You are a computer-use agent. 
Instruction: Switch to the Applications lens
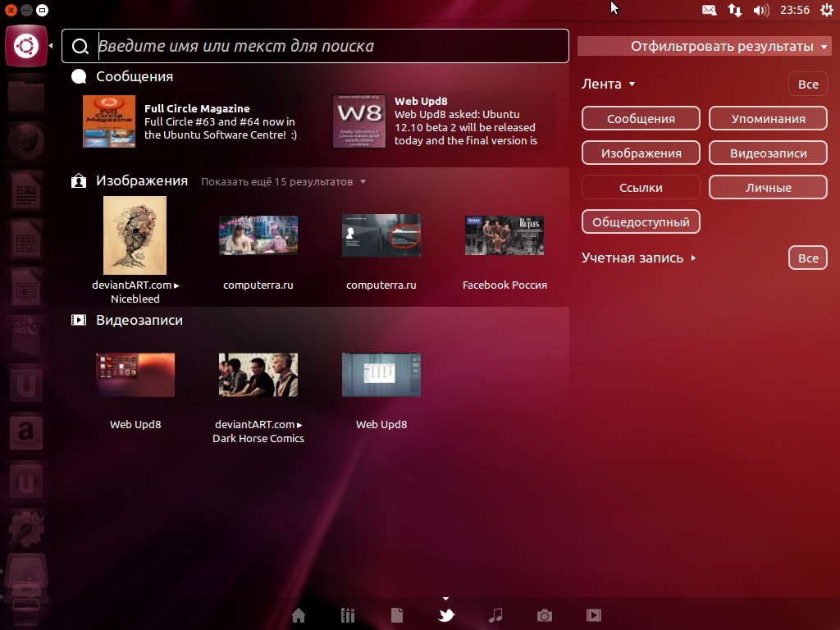coord(348,615)
